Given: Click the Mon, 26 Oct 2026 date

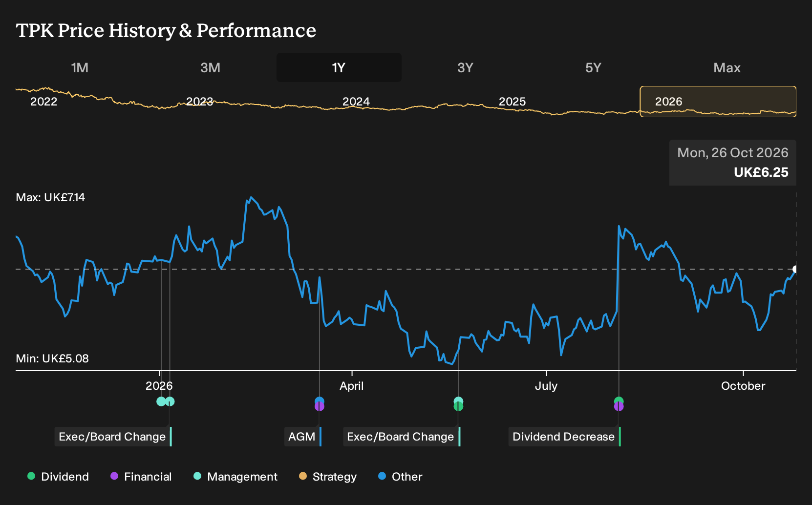Looking at the screenshot, I should (x=733, y=153).
